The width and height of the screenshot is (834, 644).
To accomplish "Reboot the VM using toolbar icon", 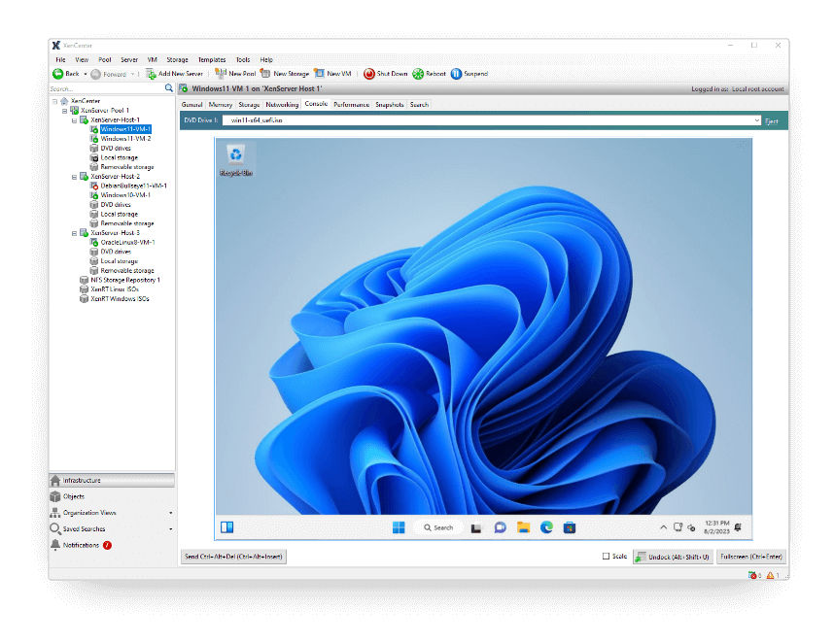I will [418, 74].
